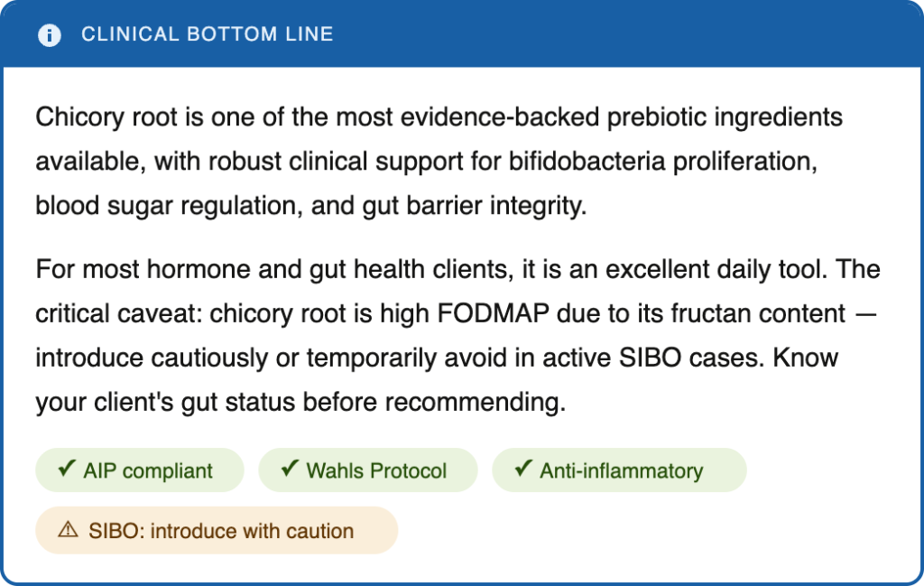This screenshot has height=586, width=924.
Task: Click the warning triangle in the SIBO badge
Action: pyautogui.click(x=69, y=531)
